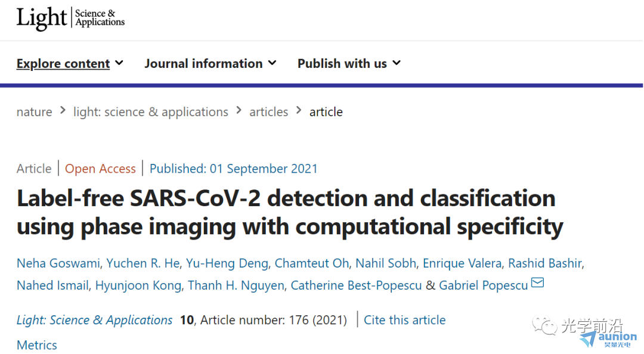Viewport: 644px width, 354px height.
Task: Expand the Journal information chevron
Action: tap(272, 63)
